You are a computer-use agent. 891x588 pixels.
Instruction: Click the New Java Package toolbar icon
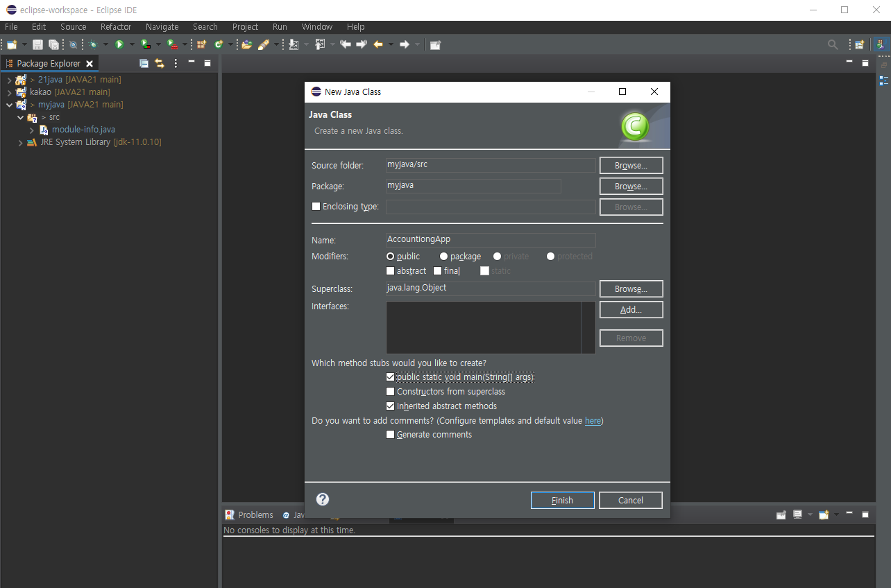(201, 44)
